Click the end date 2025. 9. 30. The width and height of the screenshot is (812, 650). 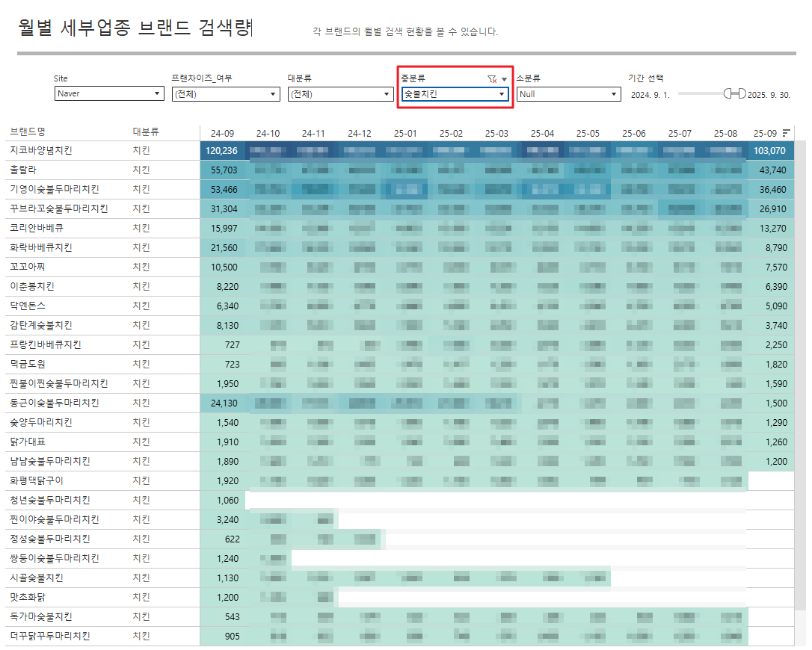(x=769, y=95)
